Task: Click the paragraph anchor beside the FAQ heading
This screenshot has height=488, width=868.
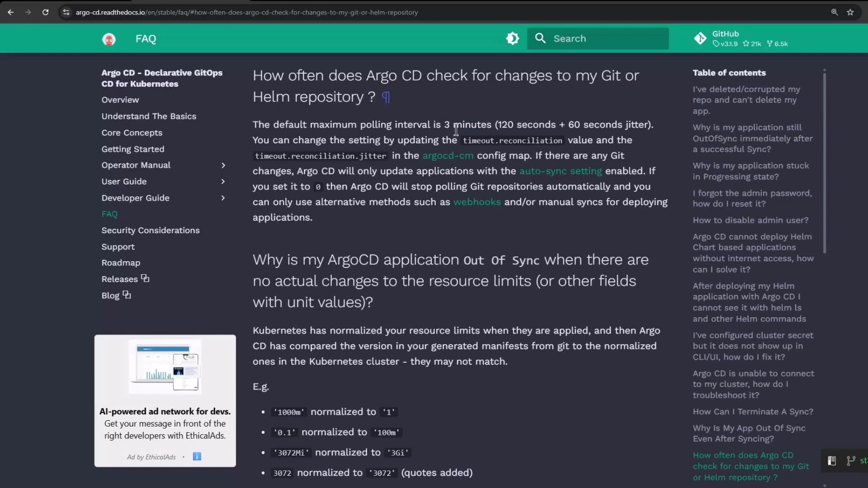Action: [385, 97]
